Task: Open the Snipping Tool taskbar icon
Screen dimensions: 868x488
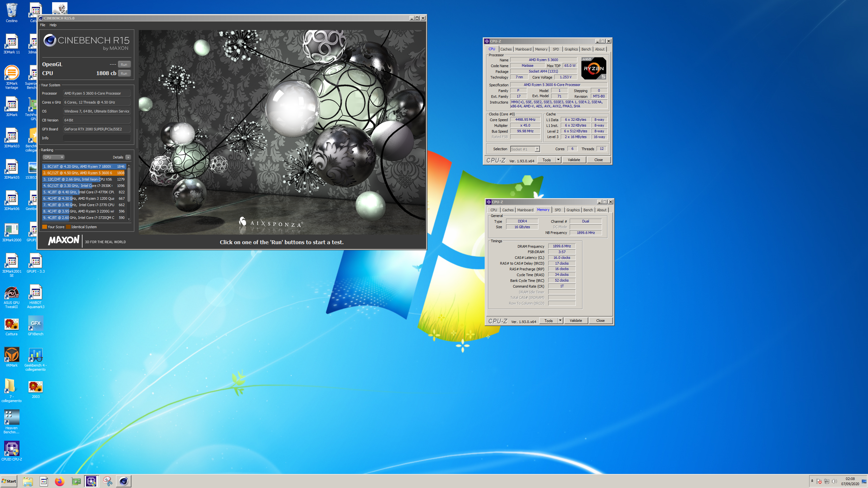Action: point(107,481)
